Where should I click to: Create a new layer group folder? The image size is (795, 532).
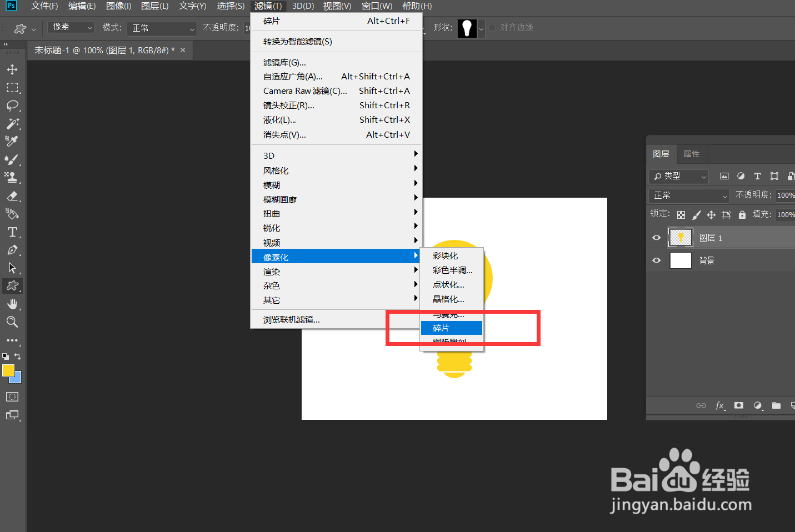[x=776, y=406]
